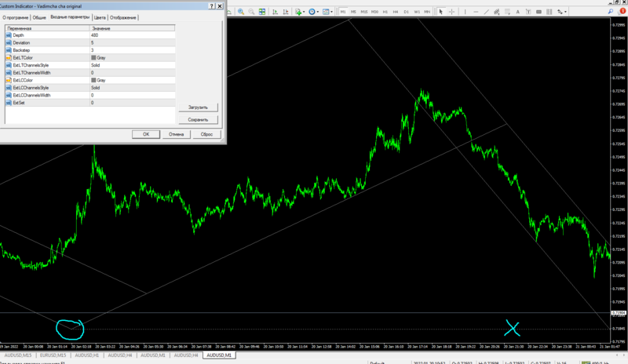This screenshot has height=364, width=628.
Task: Open the arrows objects dropdown icon
Action: (x=561, y=12)
